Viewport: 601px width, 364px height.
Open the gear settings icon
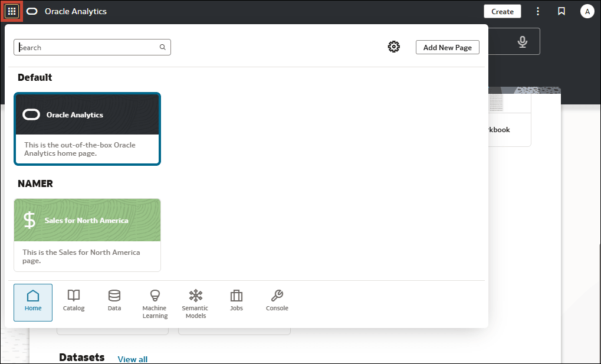coord(393,47)
